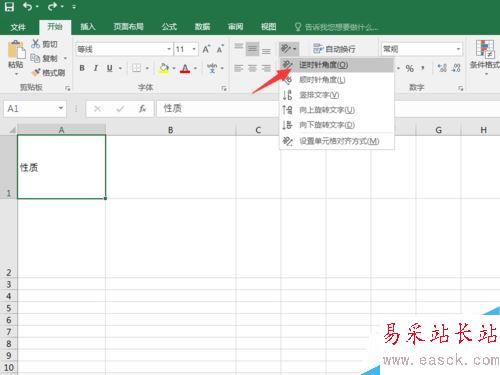Viewport: 500px width, 375px height.
Task: Switch to the 页面布局 tab
Action: click(128, 27)
